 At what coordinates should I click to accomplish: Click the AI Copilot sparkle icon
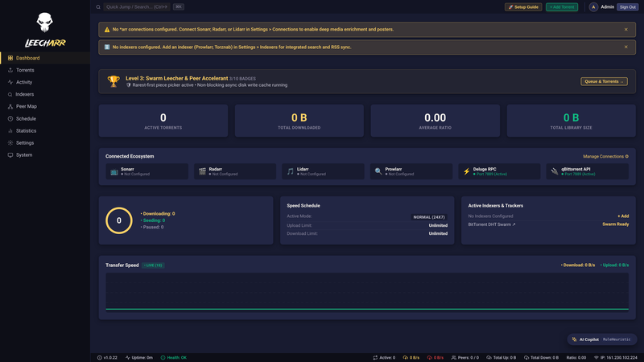click(x=574, y=339)
